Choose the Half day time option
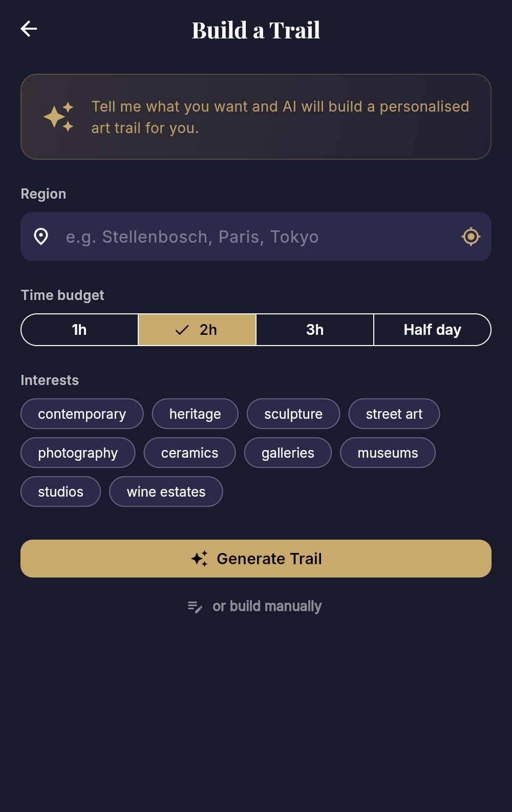Viewport: 512px width, 812px height. click(x=432, y=330)
